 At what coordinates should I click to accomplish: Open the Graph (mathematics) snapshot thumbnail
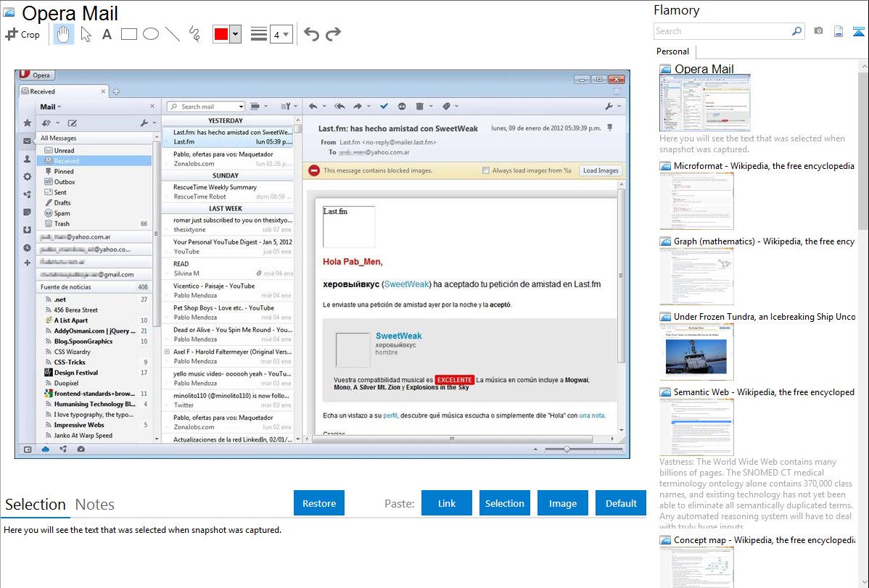pyautogui.click(x=696, y=276)
